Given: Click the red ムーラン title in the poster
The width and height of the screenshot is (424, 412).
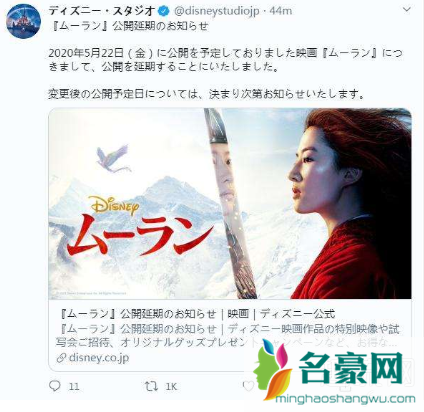Looking at the screenshot, I should click(x=140, y=235).
